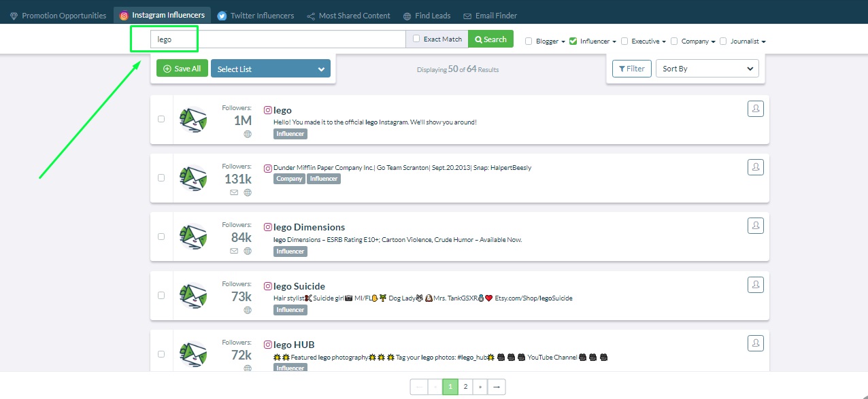Click the Save All button
The image size is (868, 399).
[182, 69]
